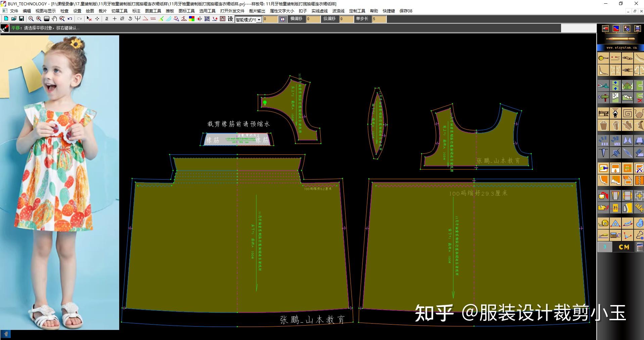Click the New file icon in toolbar
644x340 pixels.
pos(6,18)
